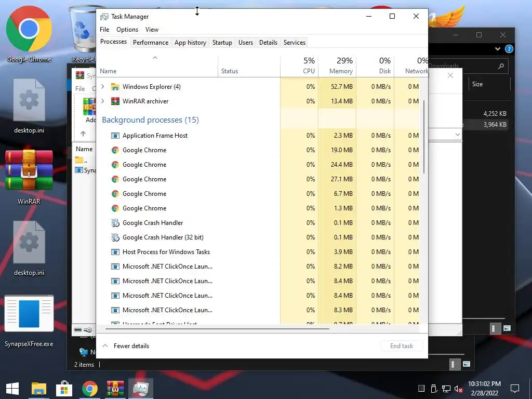Sort processes by Memory column
This screenshot has height=399, width=532.
tap(337, 65)
